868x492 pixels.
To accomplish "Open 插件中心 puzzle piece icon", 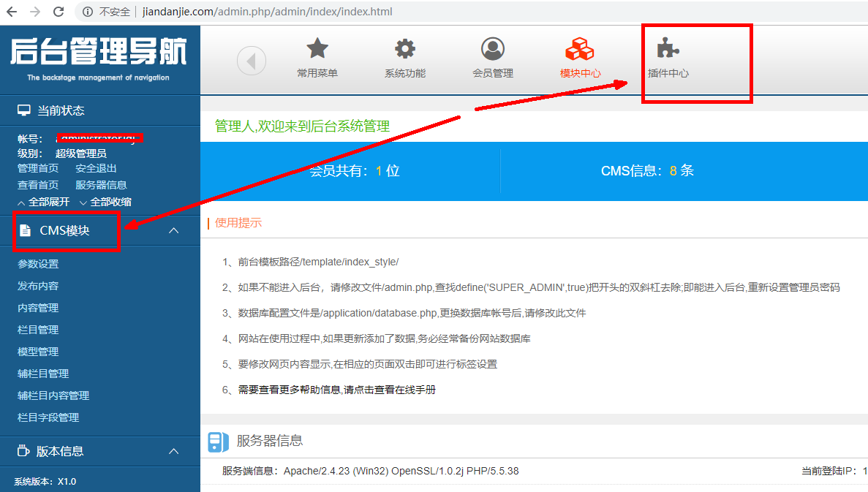I will [668, 49].
